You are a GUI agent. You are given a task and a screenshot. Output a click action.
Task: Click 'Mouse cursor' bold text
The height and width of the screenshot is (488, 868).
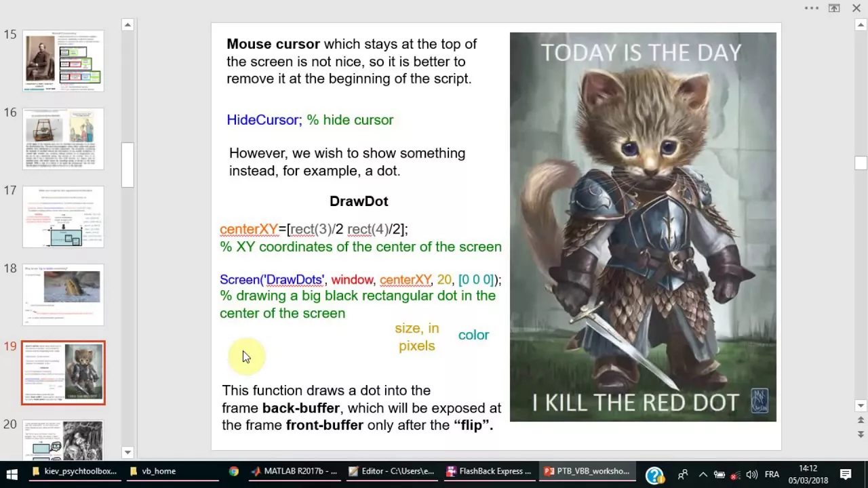tap(273, 44)
